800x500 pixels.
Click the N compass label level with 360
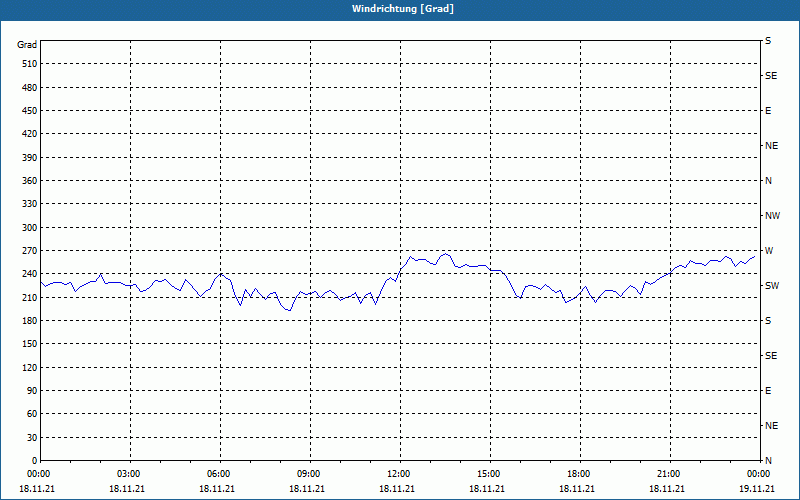coord(768,181)
